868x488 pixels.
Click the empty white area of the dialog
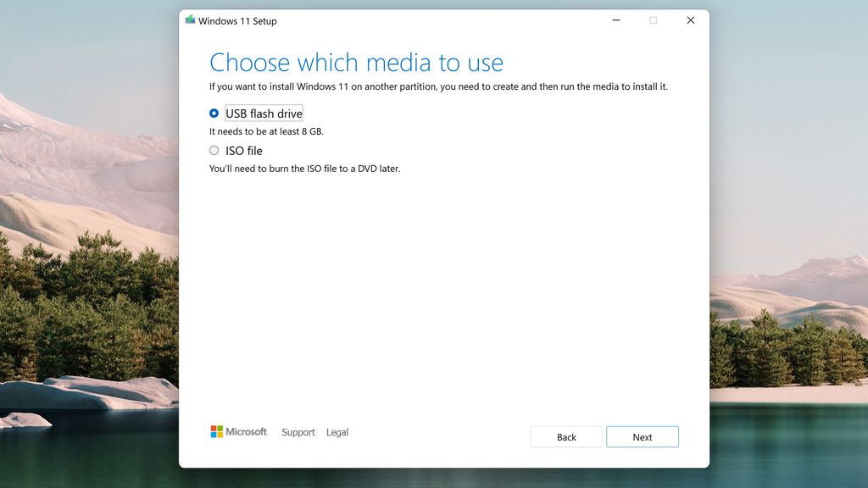(441, 297)
